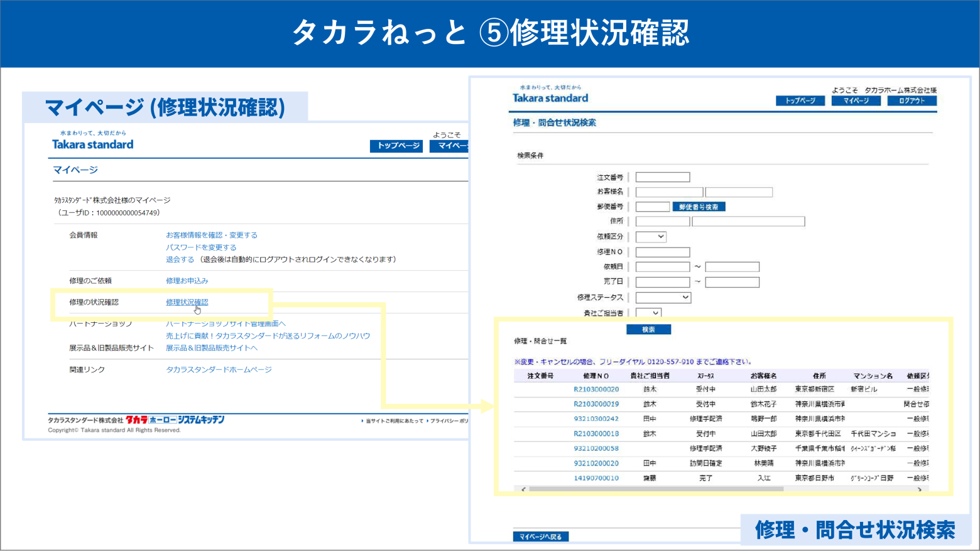The image size is (980, 554).
Task: Open repair number 93210200020
Action: pos(596,464)
